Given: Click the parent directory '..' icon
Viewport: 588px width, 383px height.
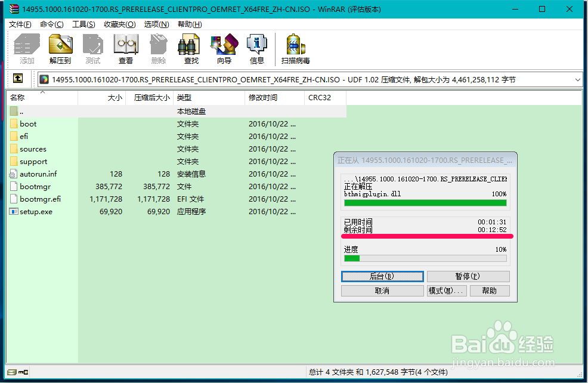Looking at the screenshot, I should 14,111.
